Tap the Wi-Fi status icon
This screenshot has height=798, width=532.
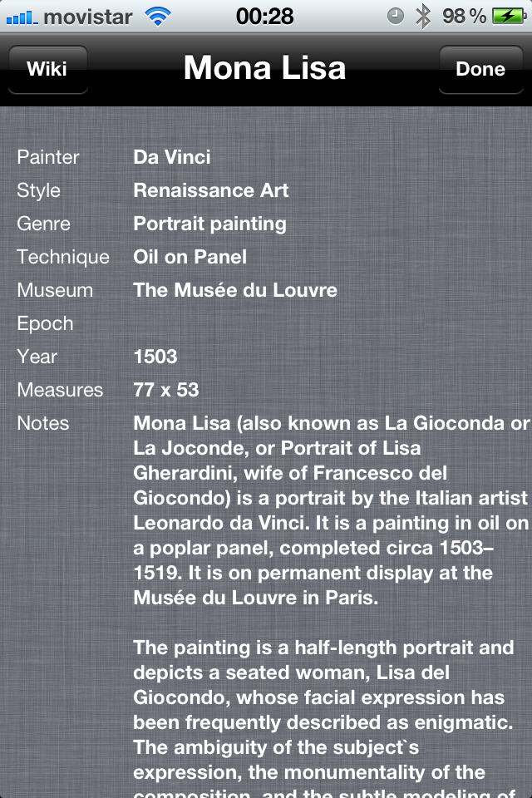[157, 16]
